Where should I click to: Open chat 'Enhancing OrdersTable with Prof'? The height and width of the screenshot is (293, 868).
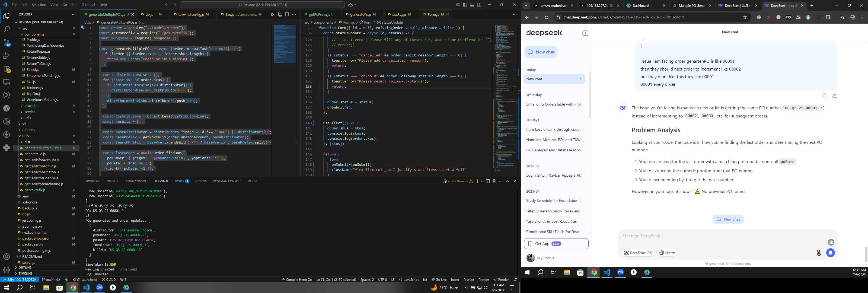(554, 104)
